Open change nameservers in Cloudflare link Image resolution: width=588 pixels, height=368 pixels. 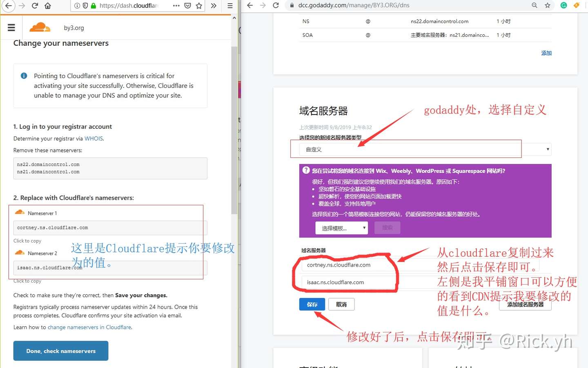(89, 327)
